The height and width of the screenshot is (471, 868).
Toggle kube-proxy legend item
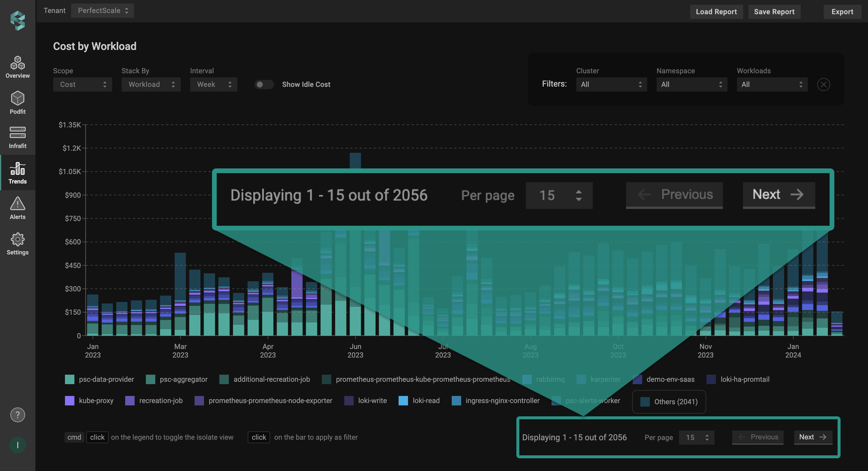[x=89, y=401]
